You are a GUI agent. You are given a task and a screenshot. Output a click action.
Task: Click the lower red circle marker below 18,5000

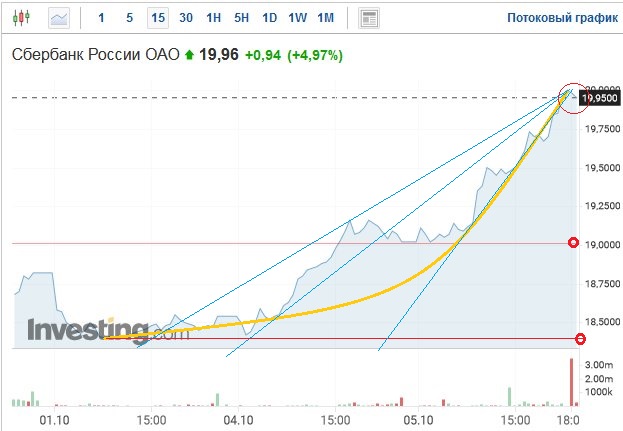[x=580, y=339]
